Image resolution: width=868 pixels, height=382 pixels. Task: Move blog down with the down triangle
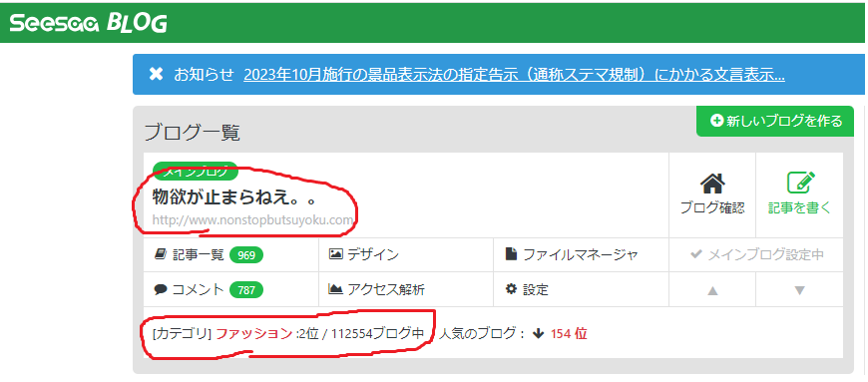(799, 289)
